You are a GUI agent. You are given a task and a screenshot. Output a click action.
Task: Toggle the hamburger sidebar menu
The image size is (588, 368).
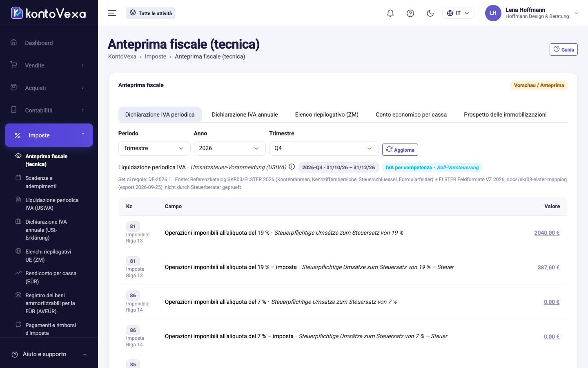(112, 13)
